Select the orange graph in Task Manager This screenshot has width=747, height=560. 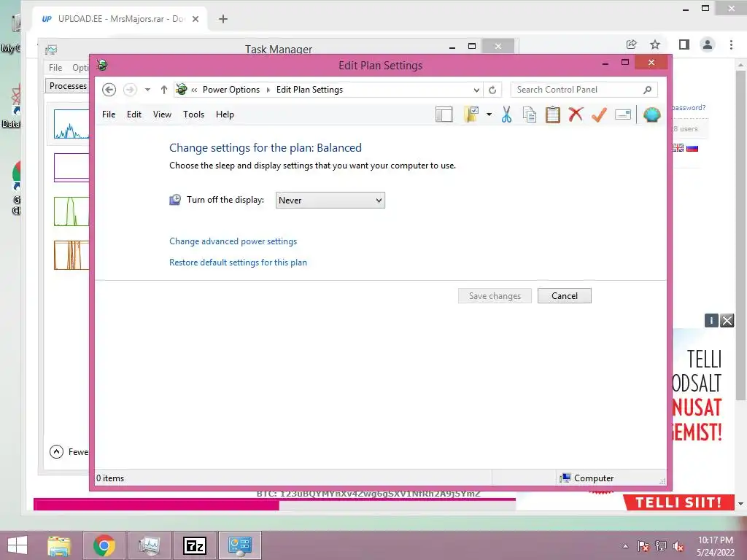click(x=71, y=254)
